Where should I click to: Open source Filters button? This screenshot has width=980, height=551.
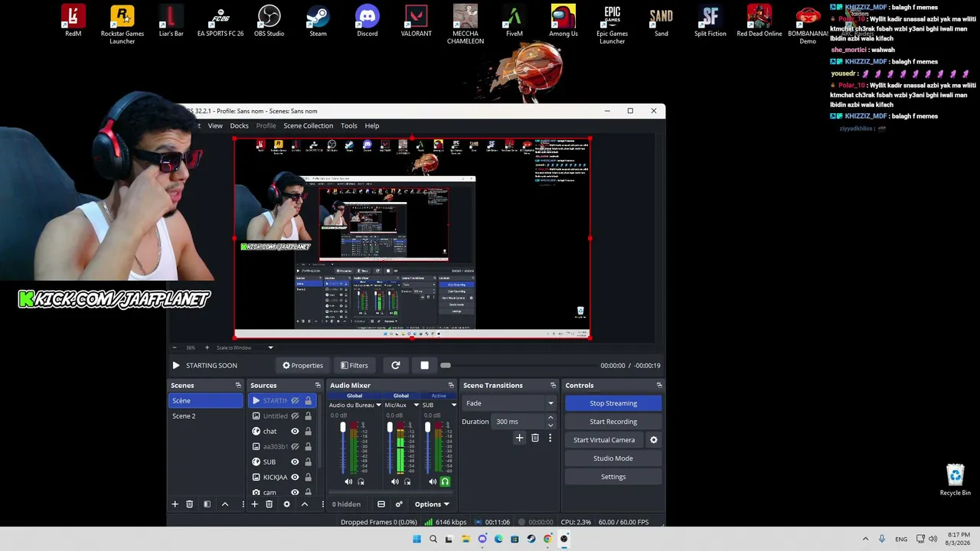(x=354, y=365)
